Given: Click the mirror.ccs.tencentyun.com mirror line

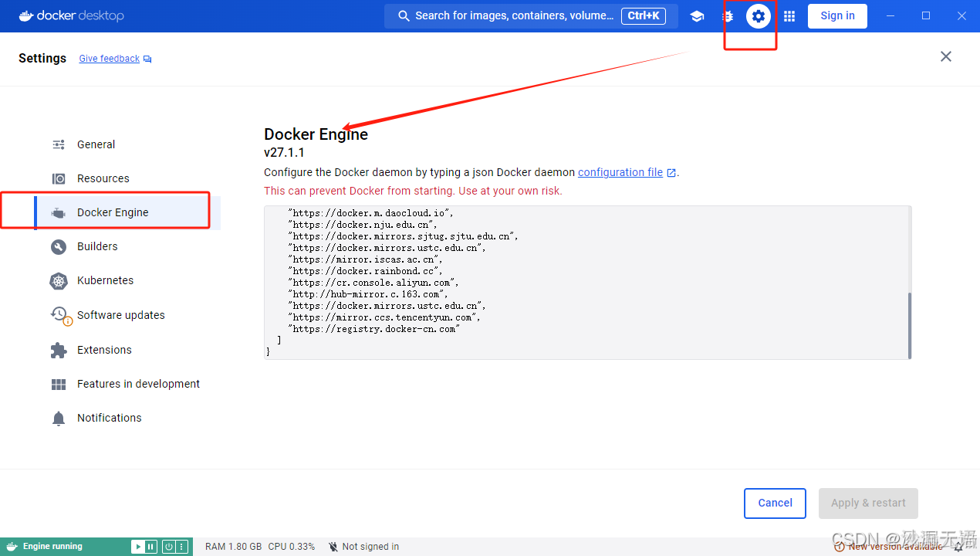Looking at the screenshot, I should (x=384, y=317).
